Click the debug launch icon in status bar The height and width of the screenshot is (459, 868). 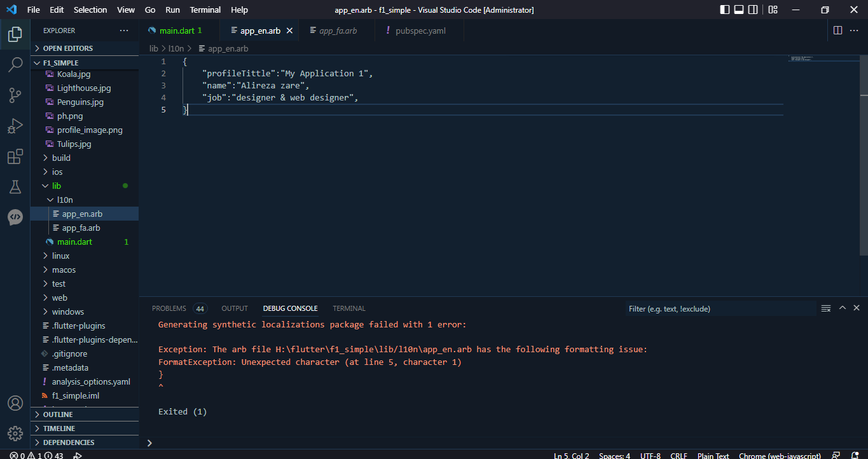click(78, 455)
